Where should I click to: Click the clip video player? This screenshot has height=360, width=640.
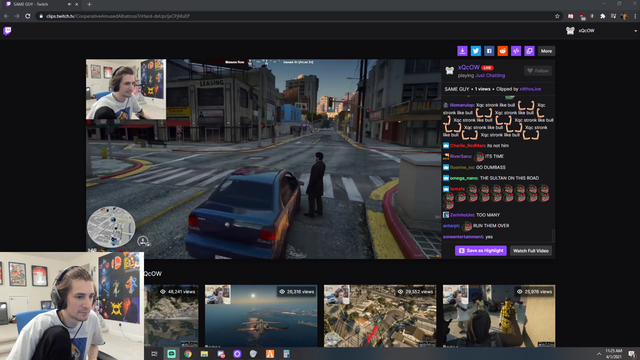pyautogui.click(x=263, y=159)
